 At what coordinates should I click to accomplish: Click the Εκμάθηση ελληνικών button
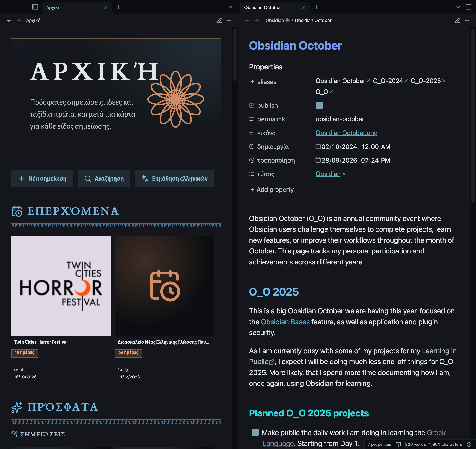(174, 179)
